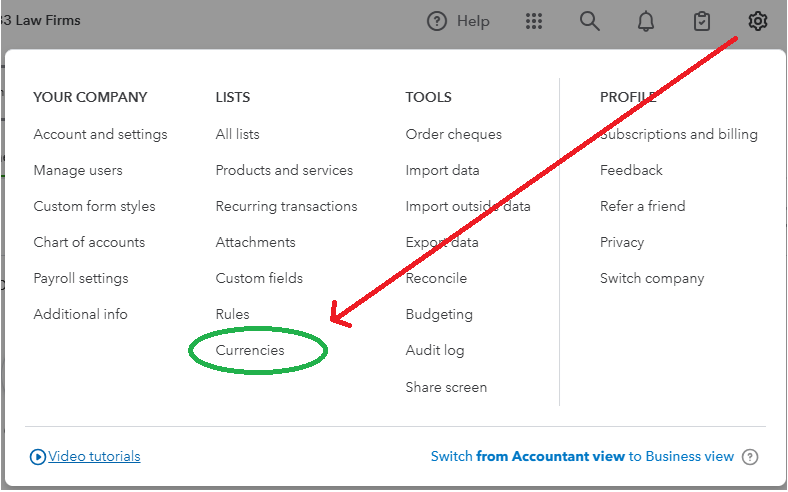The image size is (788, 492).
Task: Open Currencies from the Lists column
Action: [250, 351]
